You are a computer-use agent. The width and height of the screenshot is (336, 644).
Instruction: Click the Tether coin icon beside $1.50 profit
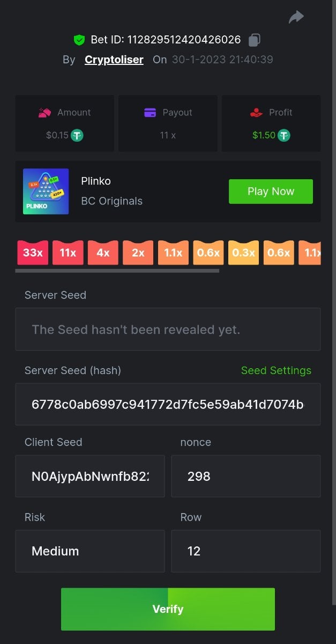click(x=283, y=135)
